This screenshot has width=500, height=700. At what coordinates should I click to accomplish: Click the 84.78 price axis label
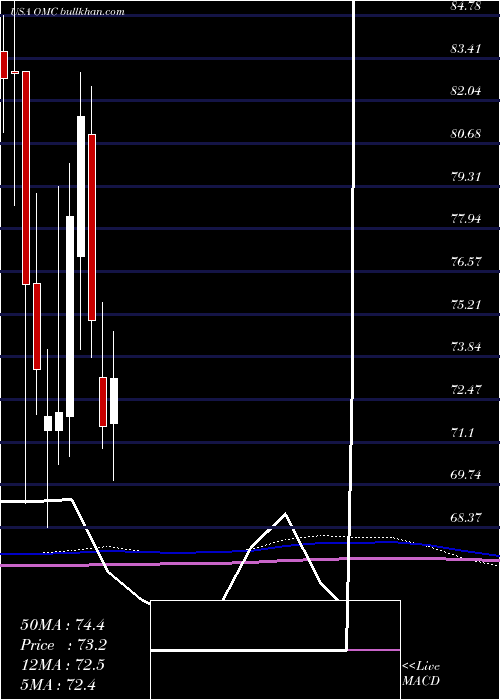(466, 6)
